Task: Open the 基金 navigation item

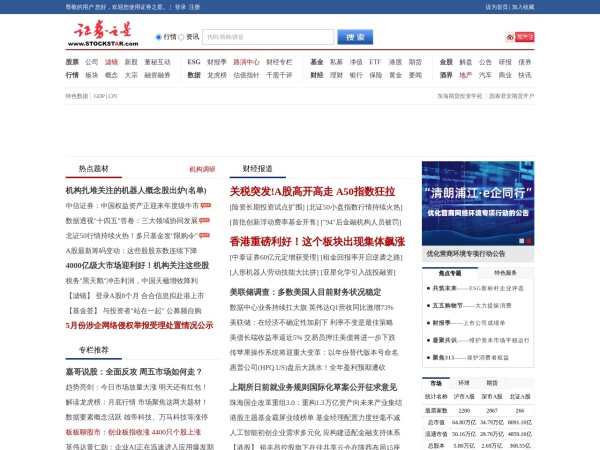Action: (317, 62)
